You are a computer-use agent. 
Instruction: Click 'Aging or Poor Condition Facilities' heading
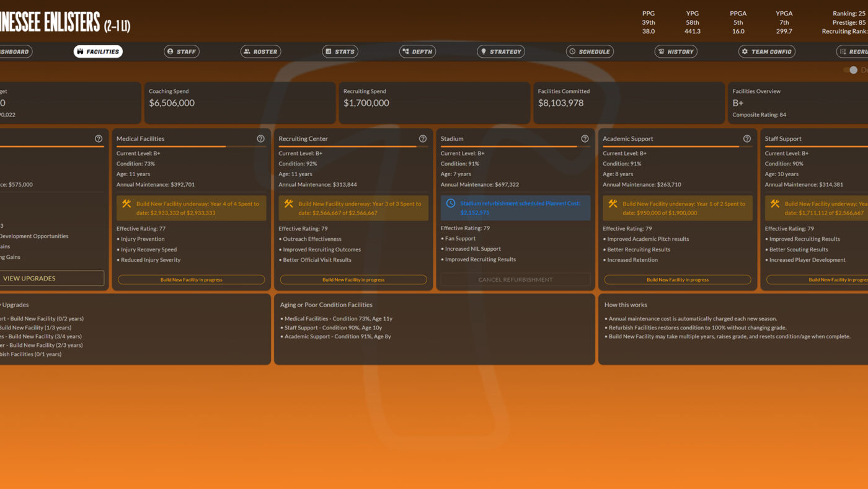coord(326,305)
